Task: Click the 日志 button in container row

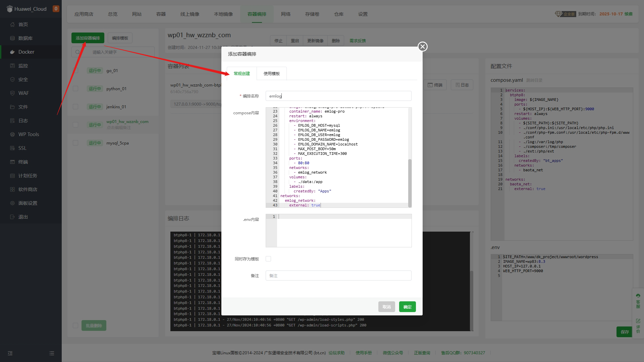Action: pos(462,85)
